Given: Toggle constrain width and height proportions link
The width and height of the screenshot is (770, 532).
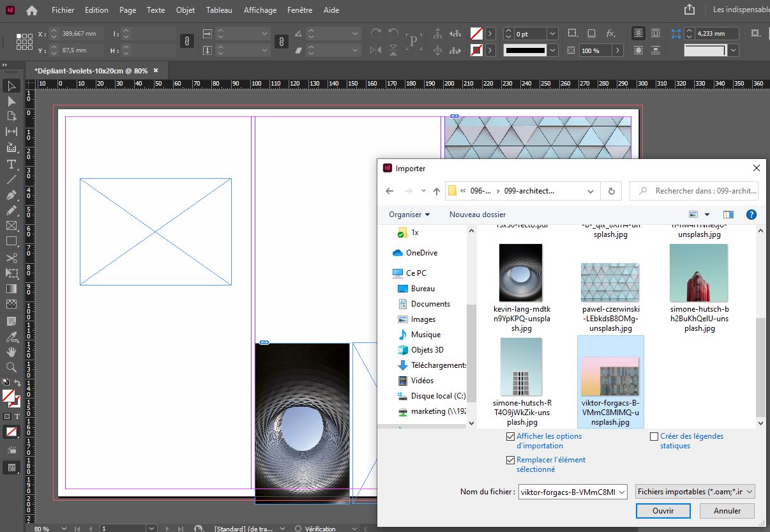Looking at the screenshot, I should click(x=186, y=42).
